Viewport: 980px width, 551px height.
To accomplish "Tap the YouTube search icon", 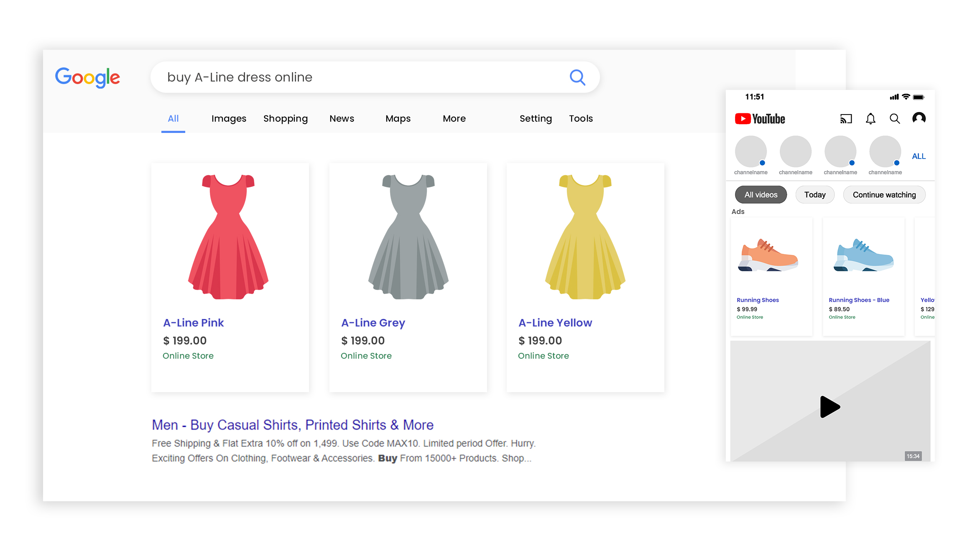I will pos(894,119).
